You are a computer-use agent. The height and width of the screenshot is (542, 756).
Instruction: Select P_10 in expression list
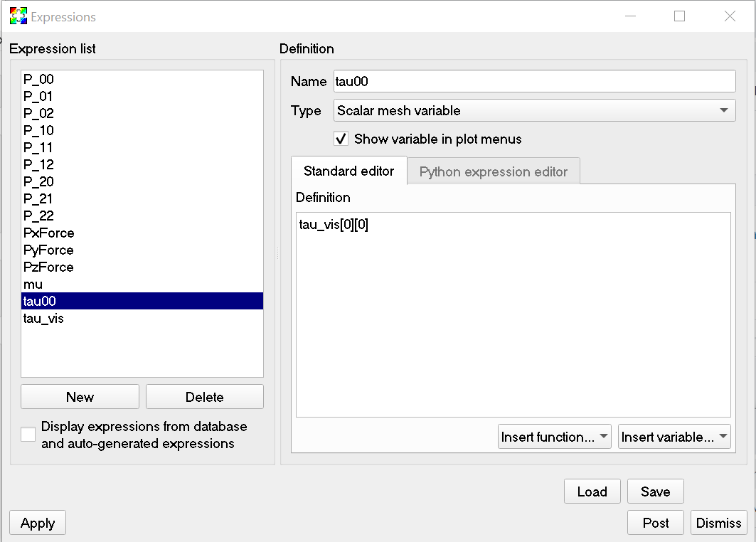[x=142, y=130]
